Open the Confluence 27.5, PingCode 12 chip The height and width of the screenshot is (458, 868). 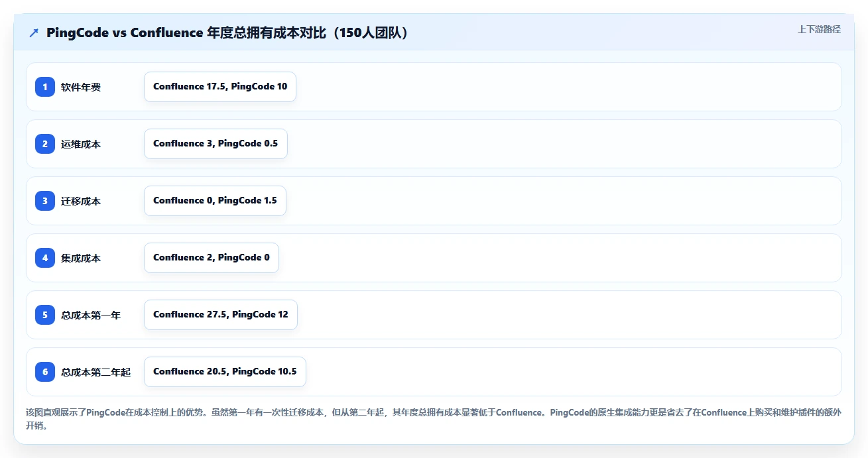221,315
